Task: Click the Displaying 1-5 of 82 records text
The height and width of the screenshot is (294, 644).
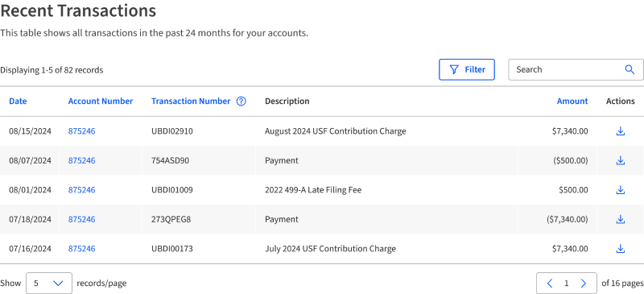Action: point(52,70)
